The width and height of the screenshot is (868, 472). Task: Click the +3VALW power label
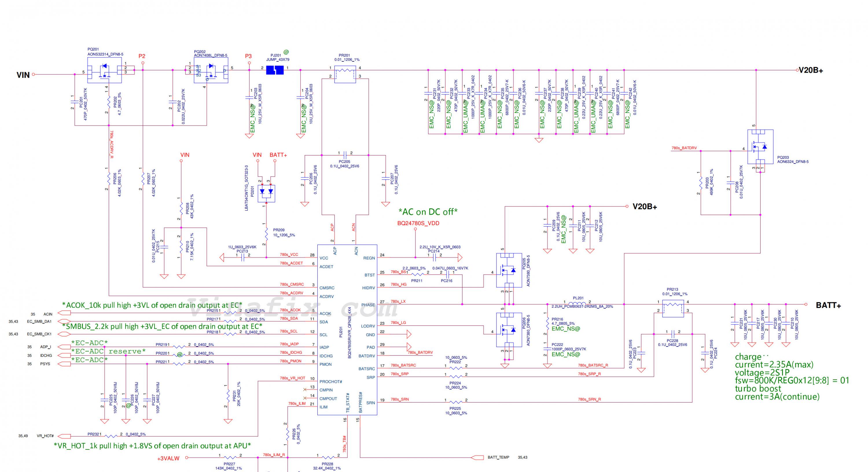coord(168,458)
